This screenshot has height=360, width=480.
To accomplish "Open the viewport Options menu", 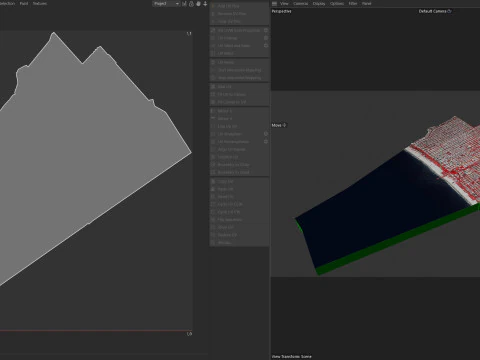I will click(x=337, y=4).
